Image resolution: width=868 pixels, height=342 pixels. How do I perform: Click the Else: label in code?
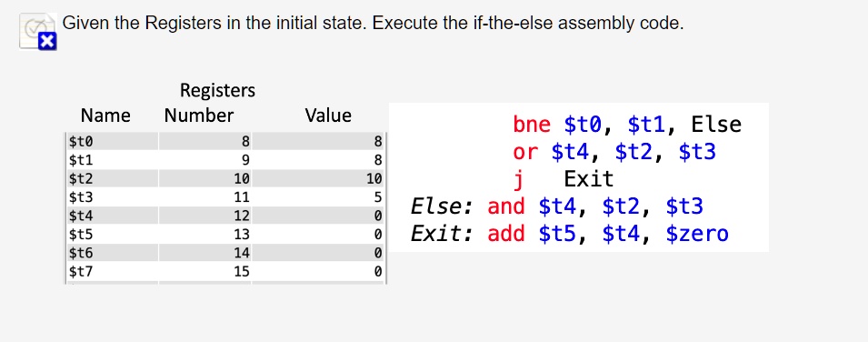(x=443, y=206)
